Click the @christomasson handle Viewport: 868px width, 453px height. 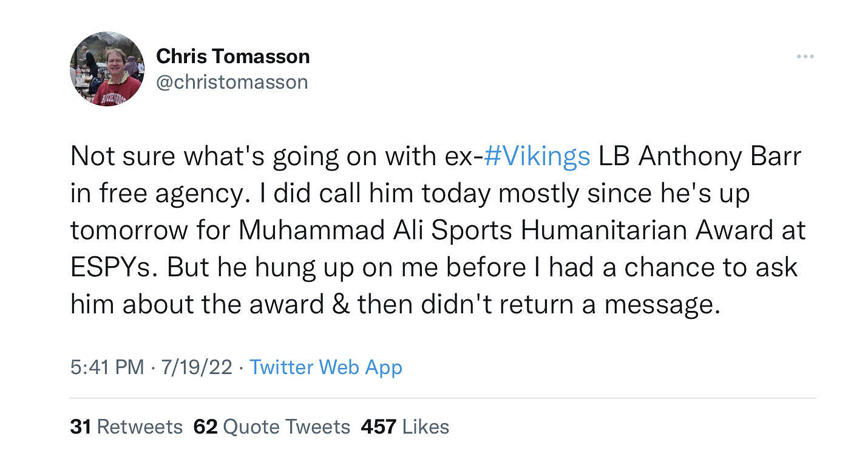pos(232,82)
